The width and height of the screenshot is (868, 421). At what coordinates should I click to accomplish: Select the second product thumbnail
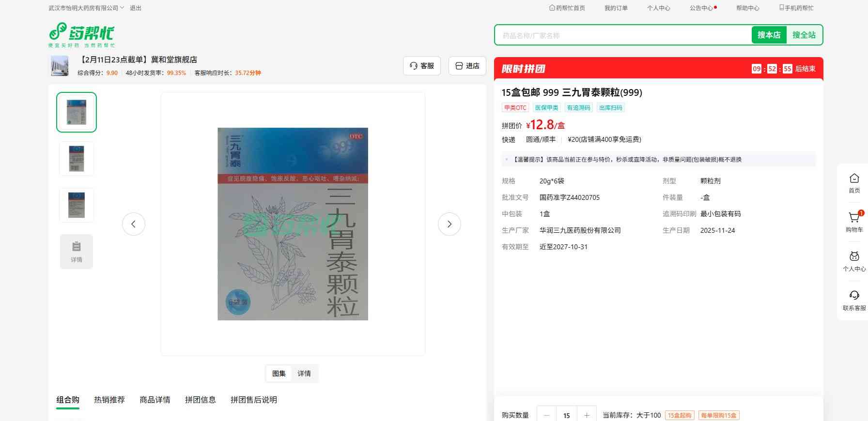point(77,159)
